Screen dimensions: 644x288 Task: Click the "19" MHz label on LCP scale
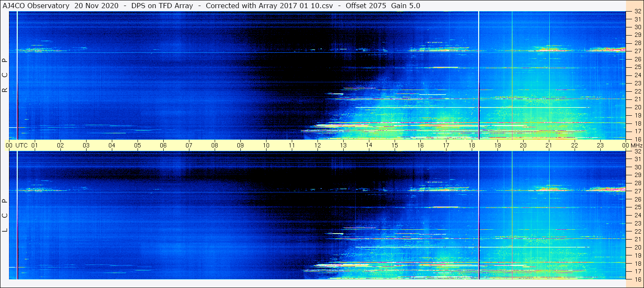[x=638, y=255]
